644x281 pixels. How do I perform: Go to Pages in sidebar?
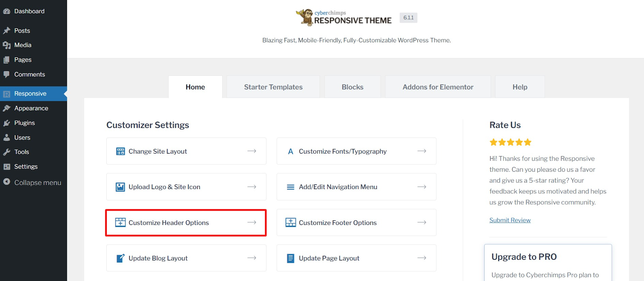coord(33,60)
